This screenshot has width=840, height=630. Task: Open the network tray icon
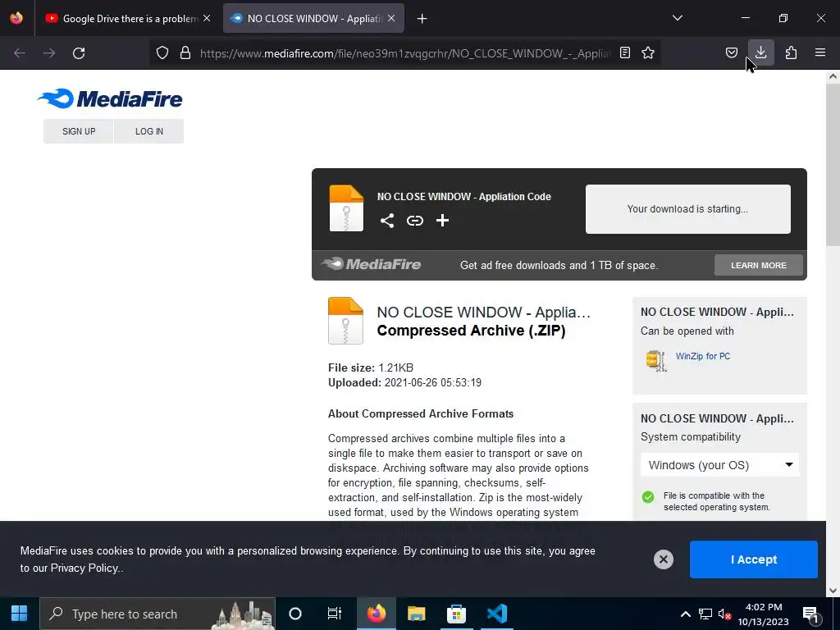(x=705, y=614)
